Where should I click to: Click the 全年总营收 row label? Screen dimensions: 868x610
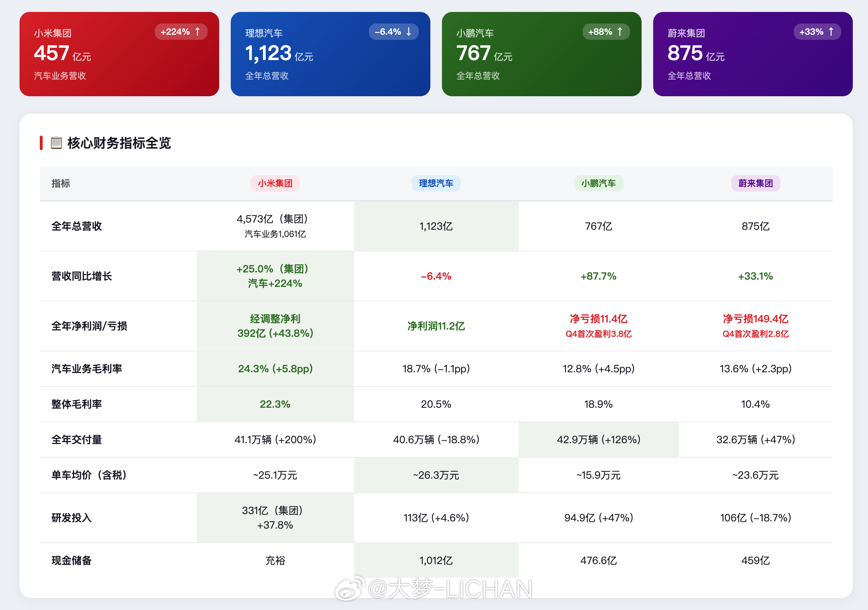pyautogui.click(x=77, y=226)
